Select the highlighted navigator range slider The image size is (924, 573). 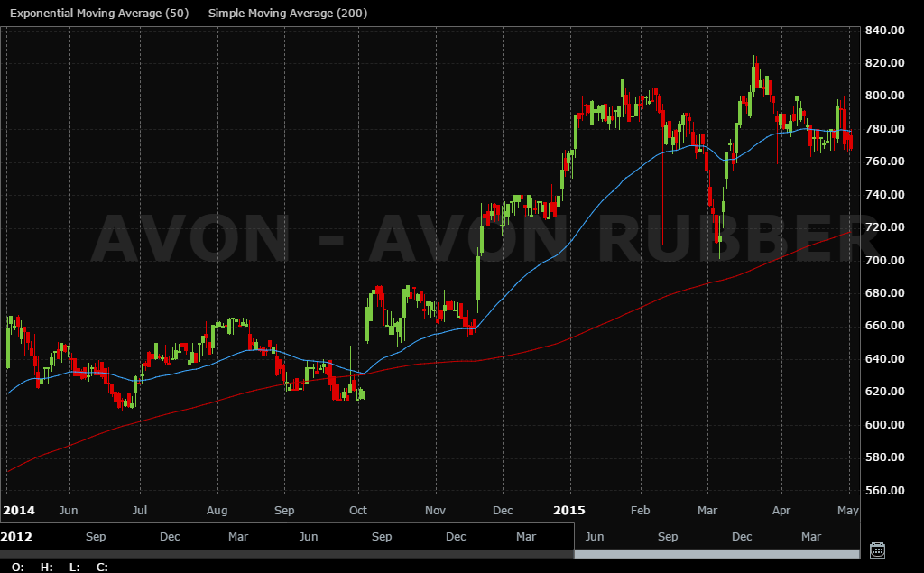pos(716,554)
